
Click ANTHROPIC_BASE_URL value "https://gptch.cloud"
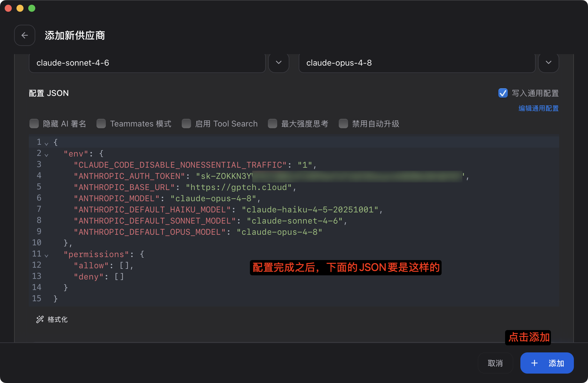pos(239,187)
